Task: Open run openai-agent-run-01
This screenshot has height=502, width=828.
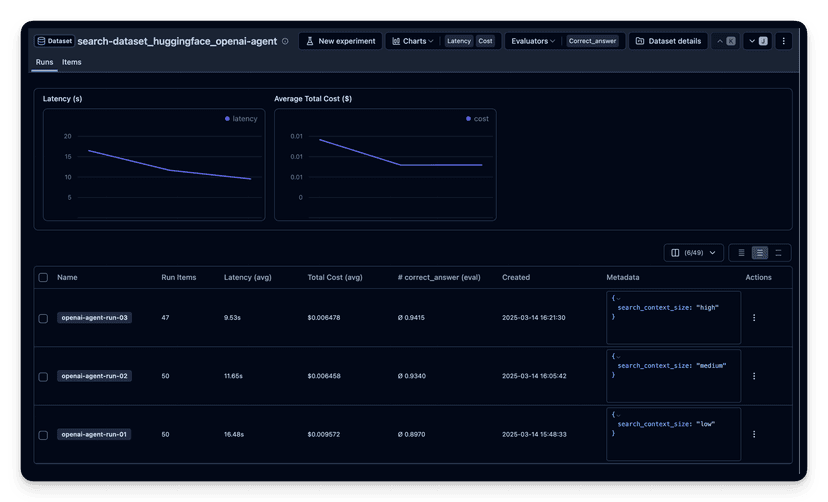Action: coord(94,434)
